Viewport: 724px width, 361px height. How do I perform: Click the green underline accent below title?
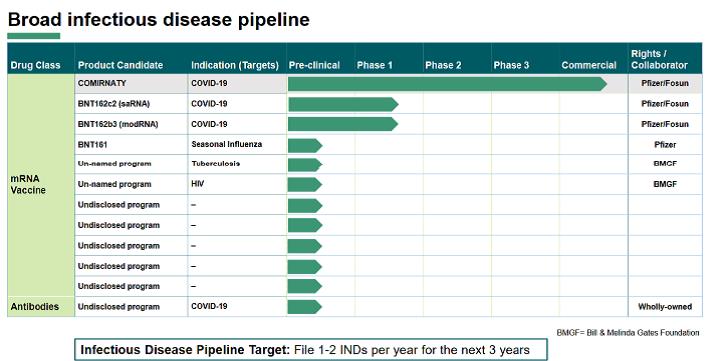pos(34,36)
